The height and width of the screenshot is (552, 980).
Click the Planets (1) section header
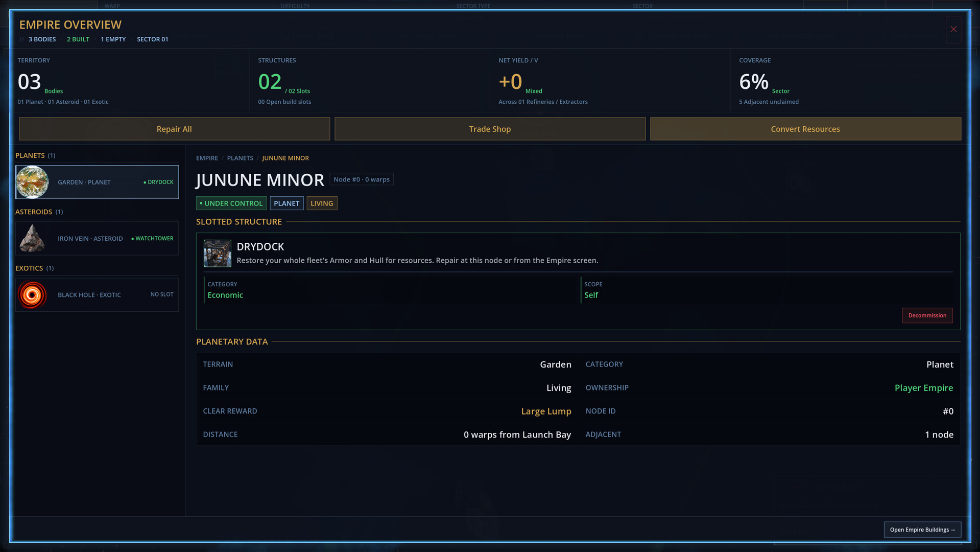pos(35,155)
